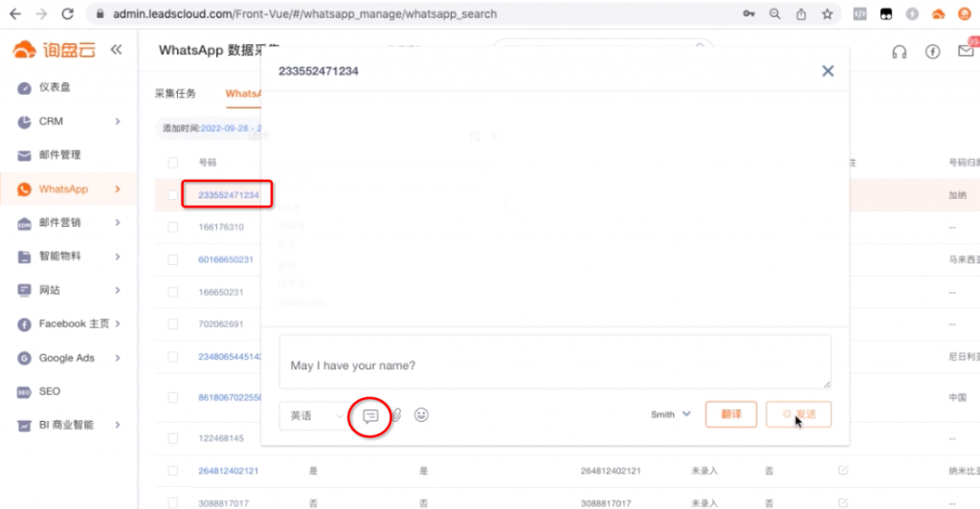
Task: Expand the BI 商业智能 submenu arrow
Action: click(118, 426)
